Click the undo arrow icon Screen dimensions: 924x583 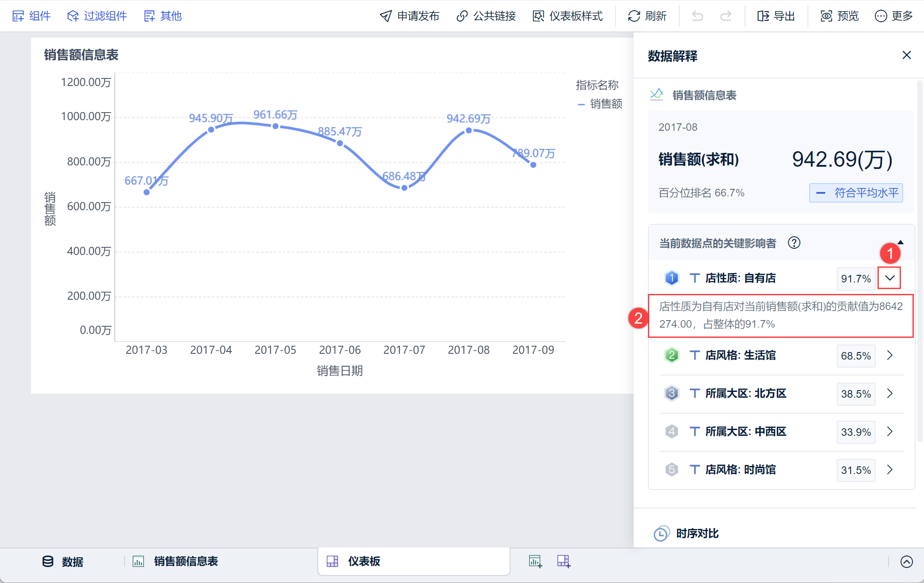[698, 16]
